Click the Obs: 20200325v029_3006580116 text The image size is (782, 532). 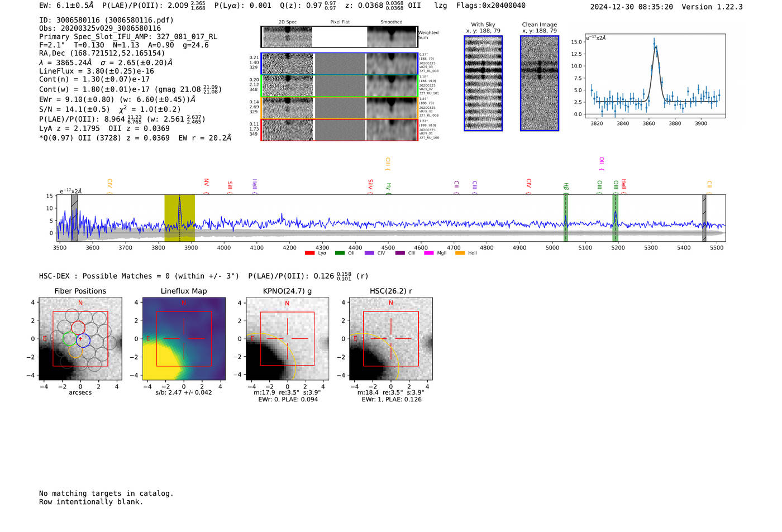100,28
